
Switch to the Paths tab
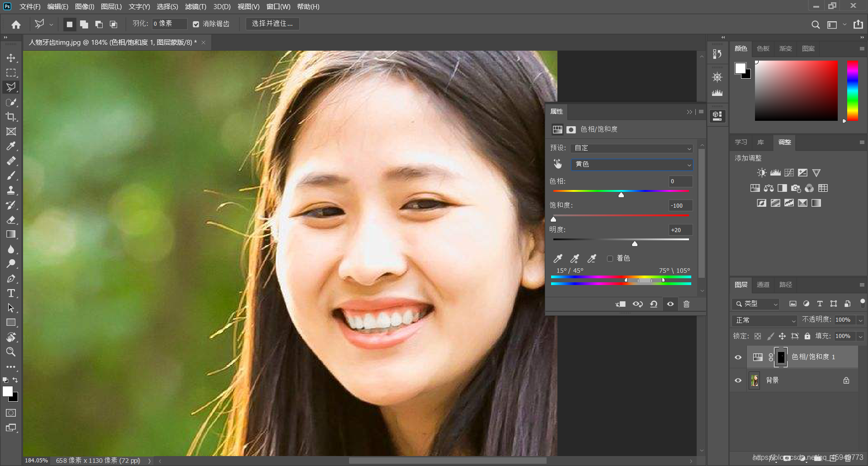[x=786, y=285]
